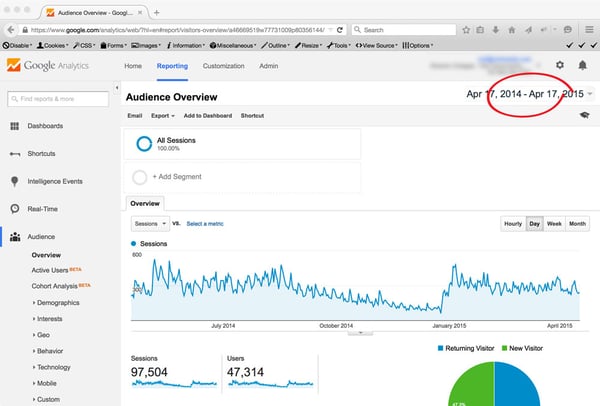Select the Reporting tab
Viewport: 600px width, 406px height.
[x=172, y=66]
